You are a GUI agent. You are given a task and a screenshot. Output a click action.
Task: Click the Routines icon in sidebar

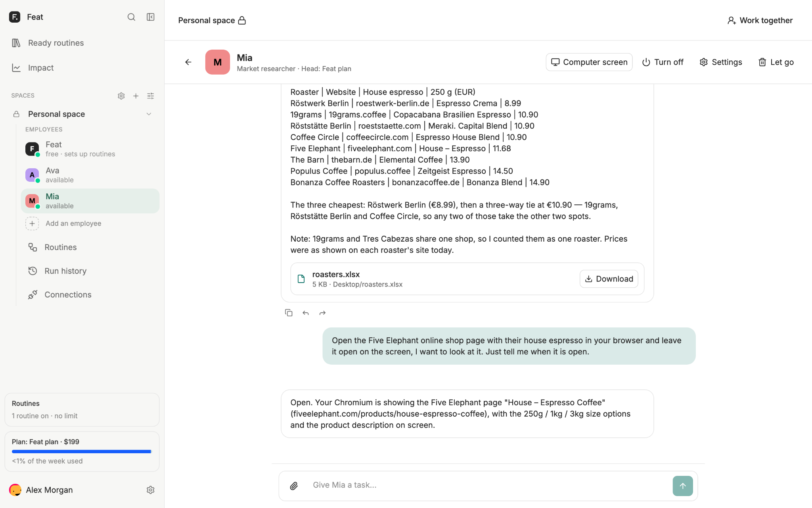point(33,247)
